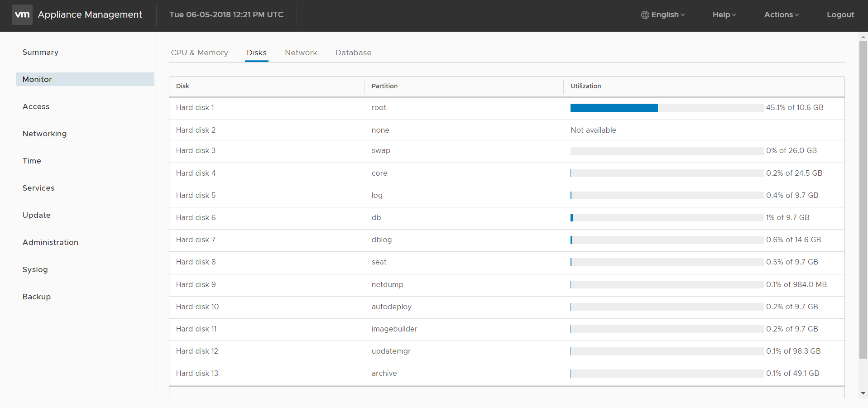Click the VMware logo icon

[x=22, y=14]
